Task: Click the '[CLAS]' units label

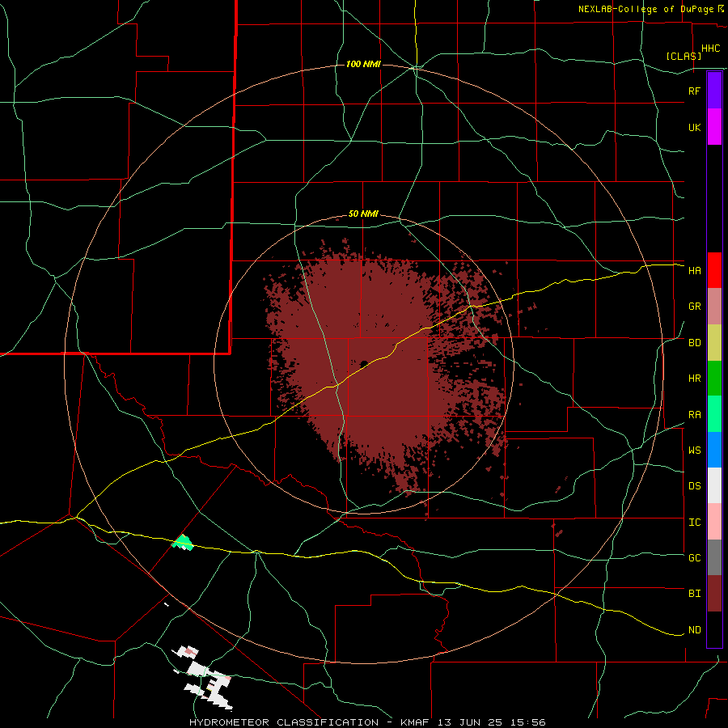Action: tap(684, 56)
